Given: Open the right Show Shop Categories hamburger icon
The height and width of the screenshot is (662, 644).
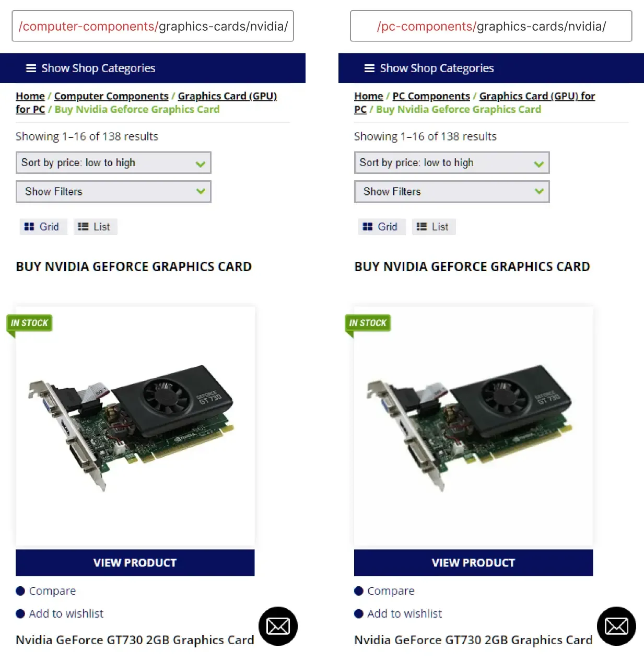Looking at the screenshot, I should (370, 68).
